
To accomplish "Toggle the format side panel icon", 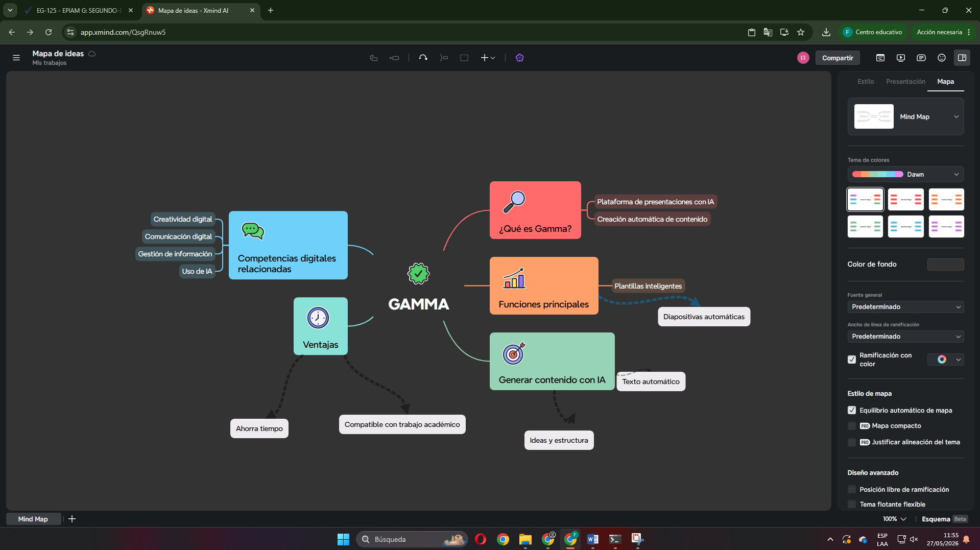I will [962, 58].
